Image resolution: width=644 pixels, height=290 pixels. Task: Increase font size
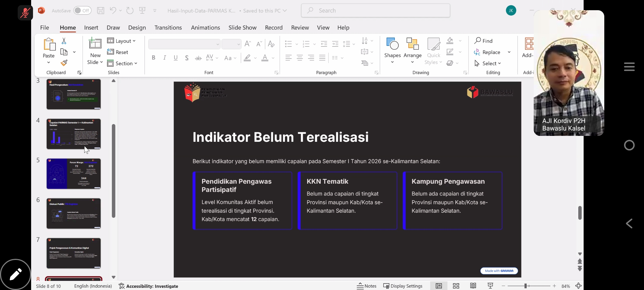click(248, 44)
